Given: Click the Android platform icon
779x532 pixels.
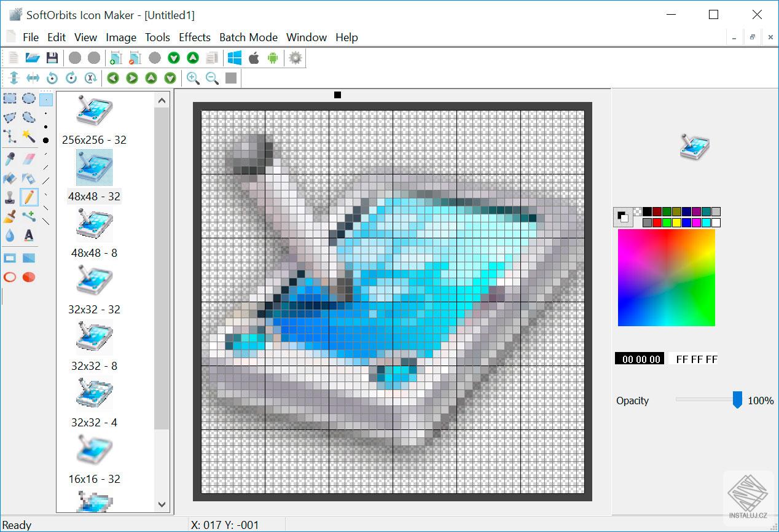Looking at the screenshot, I should pos(272,58).
